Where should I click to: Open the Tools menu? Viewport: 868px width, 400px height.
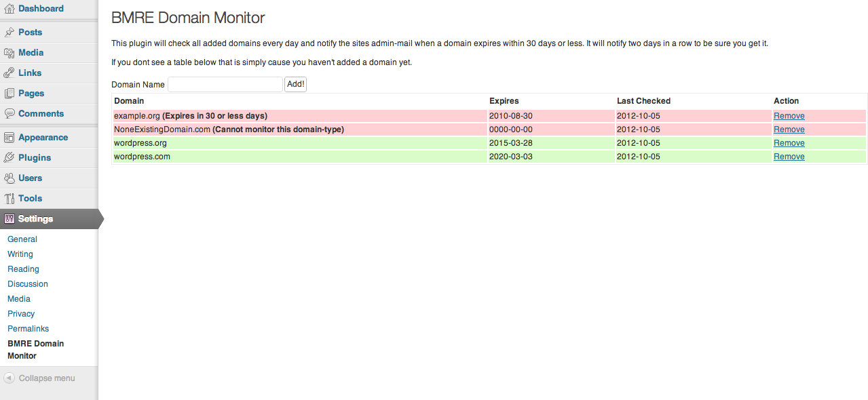30,198
